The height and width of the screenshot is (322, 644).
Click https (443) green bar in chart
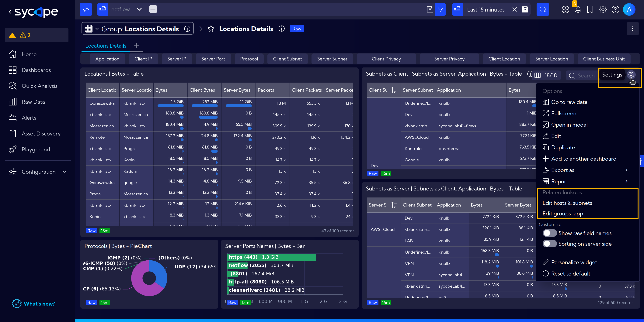tap(272, 257)
